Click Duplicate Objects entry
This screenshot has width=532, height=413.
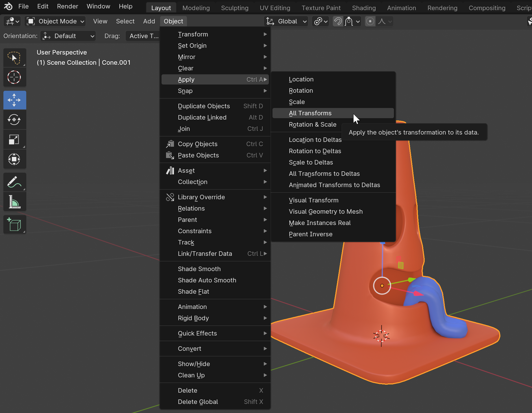[x=215, y=106]
